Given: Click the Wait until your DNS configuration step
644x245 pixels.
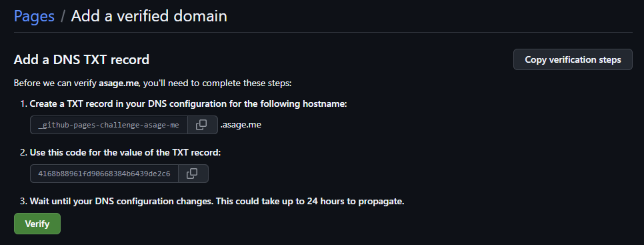Looking at the screenshot, I should [x=217, y=202].
